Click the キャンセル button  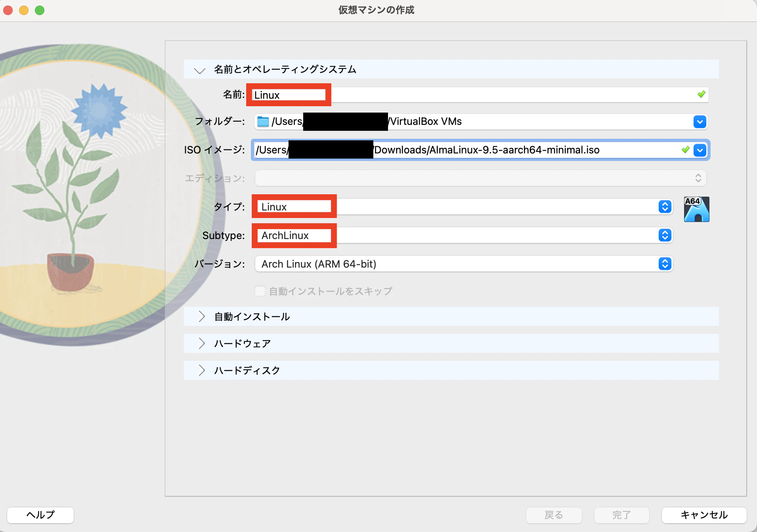(704, 515)
